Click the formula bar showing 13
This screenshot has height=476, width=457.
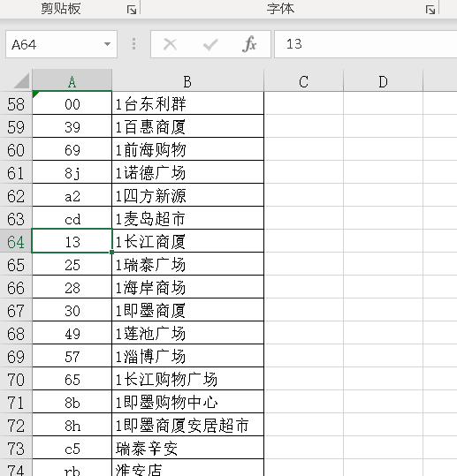(366, 44)
